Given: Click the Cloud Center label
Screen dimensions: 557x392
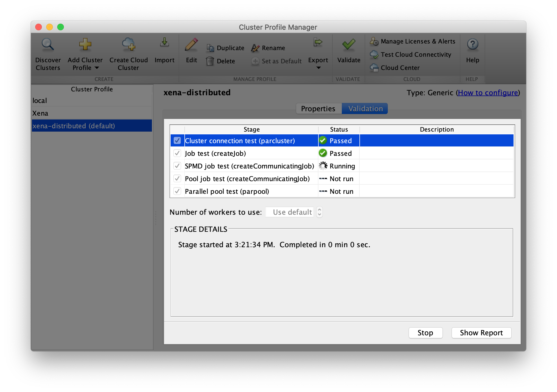Looking at the screenshot, I should [x=400, y=68].
